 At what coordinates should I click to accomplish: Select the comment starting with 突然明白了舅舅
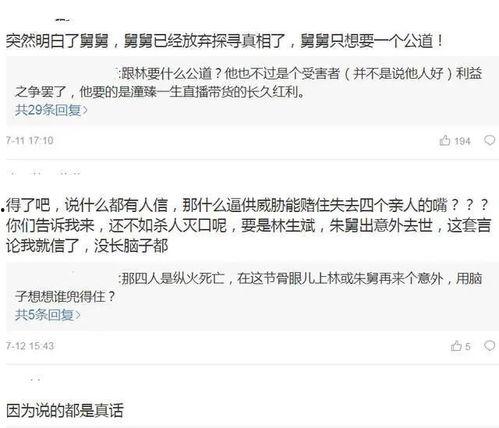(225, 41)
